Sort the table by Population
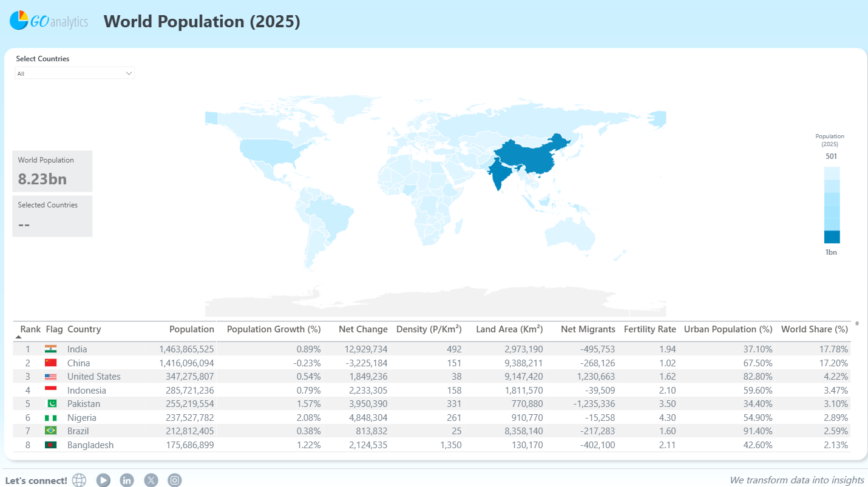Viewport: 868px width, 487px height. coord(192,329)
